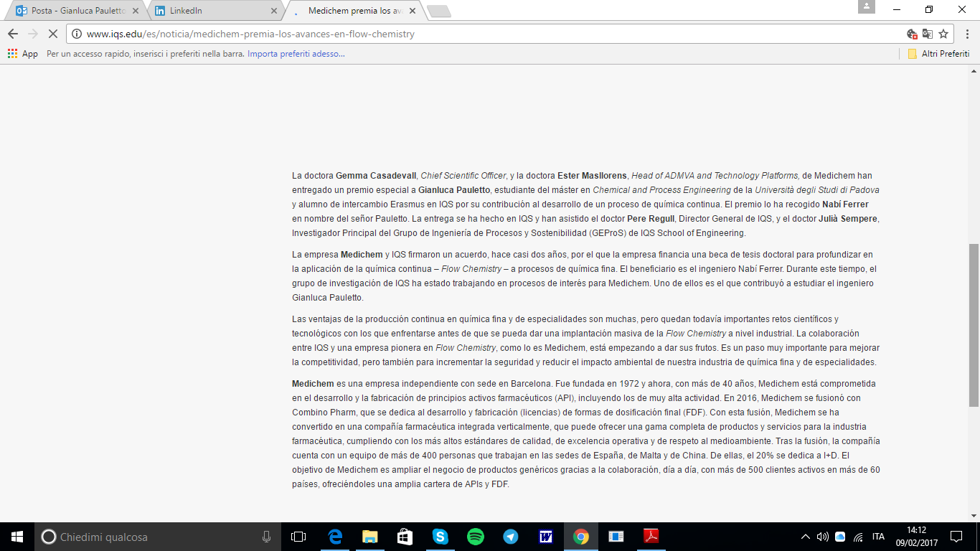Open Skype from the taskbar
The width and height of the screenshot is (980, 551).
pos(440,537)
